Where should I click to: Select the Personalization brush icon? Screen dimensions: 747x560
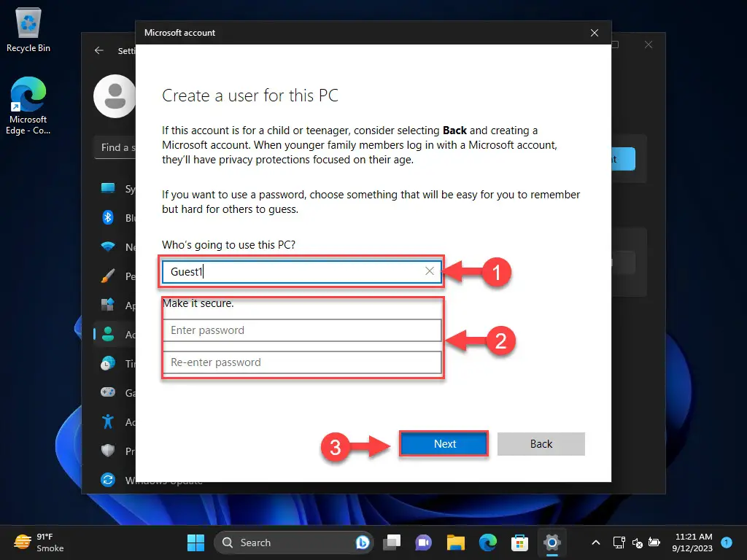point(108,276)
